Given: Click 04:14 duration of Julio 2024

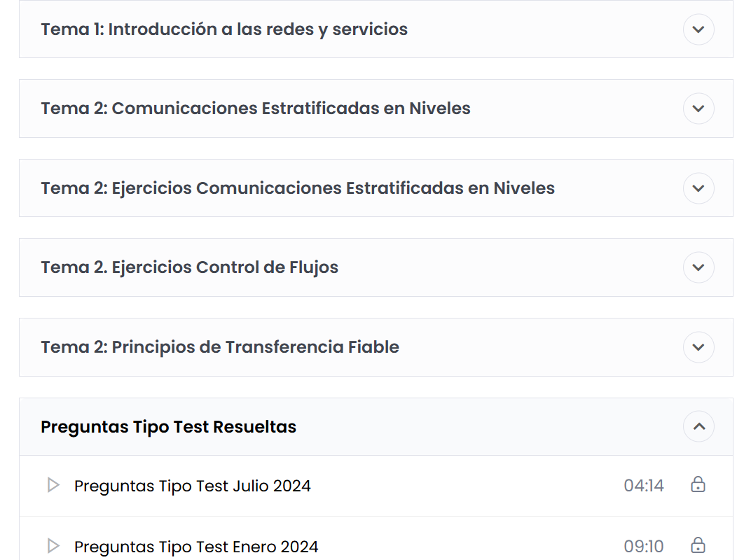Looking at the screenshot, I should [x=643, y=486].
